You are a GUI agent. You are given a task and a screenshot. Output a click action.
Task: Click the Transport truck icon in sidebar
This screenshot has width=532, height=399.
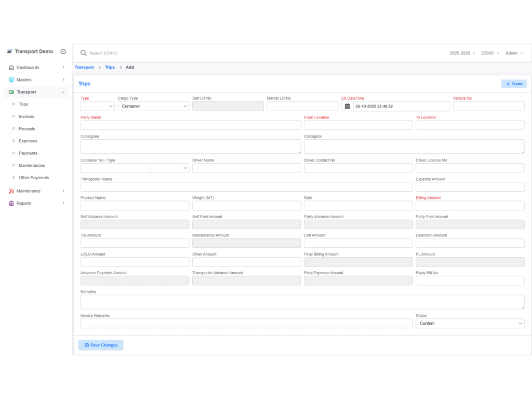tap(11, 92)
